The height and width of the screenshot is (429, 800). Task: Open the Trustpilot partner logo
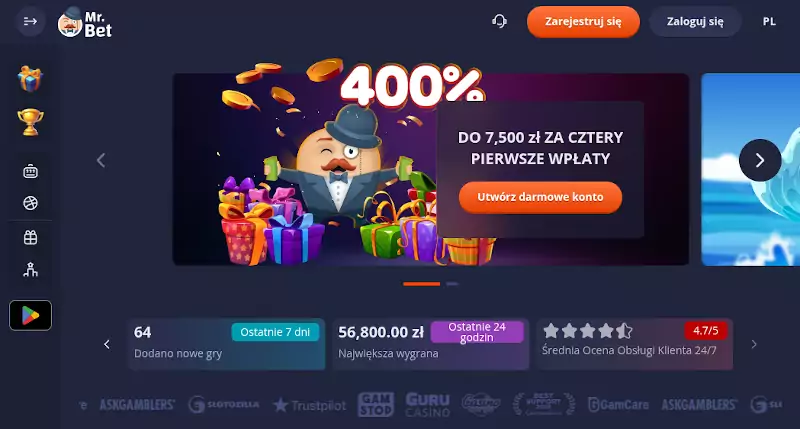tap(310, 406)
